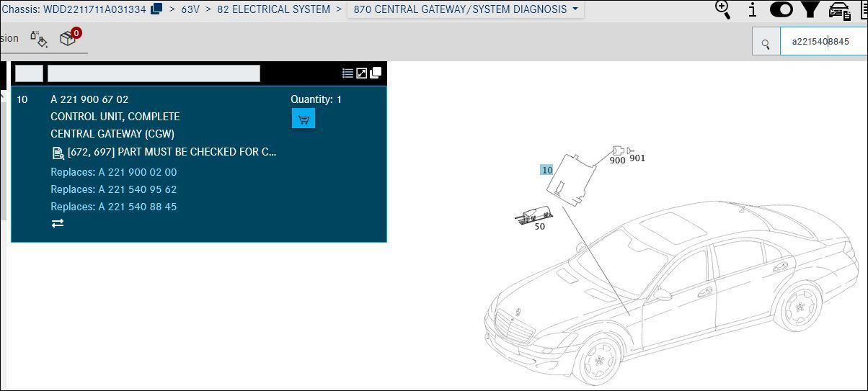
Task: Open the zoom-in magnifier tool
Action: [x=722, y=9]
